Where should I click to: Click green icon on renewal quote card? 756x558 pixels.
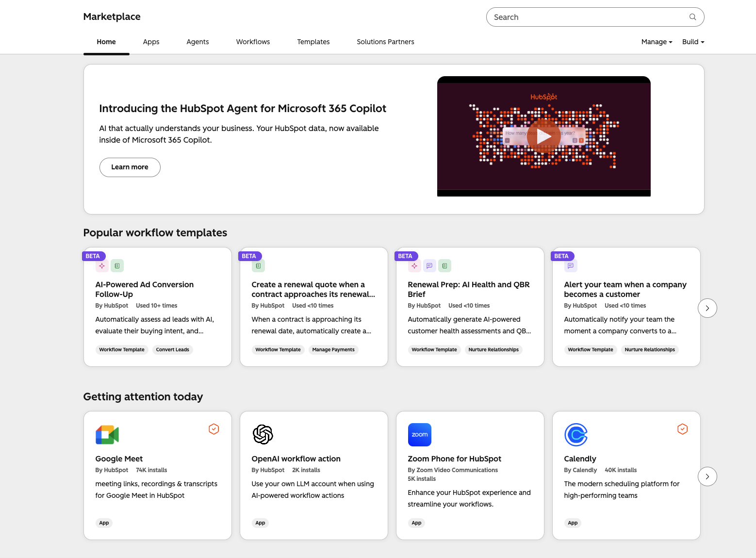258,266
